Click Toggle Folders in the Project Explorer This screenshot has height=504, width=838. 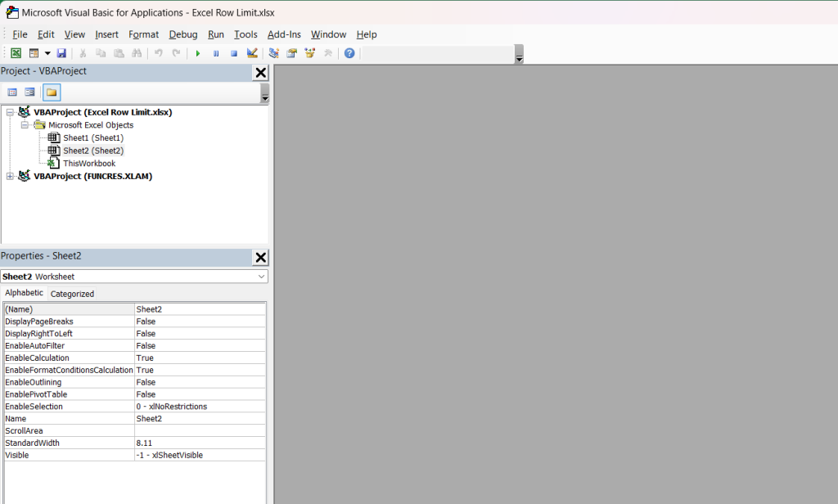tap(51, 91)
